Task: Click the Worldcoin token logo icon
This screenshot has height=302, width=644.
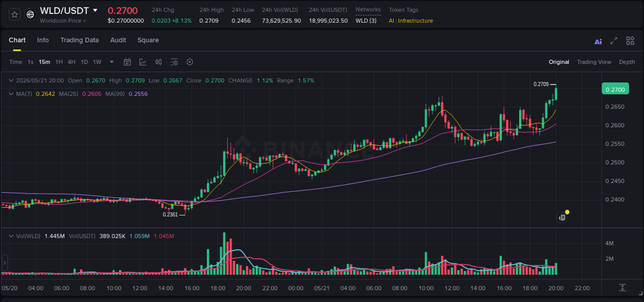Action: [30, 14]
